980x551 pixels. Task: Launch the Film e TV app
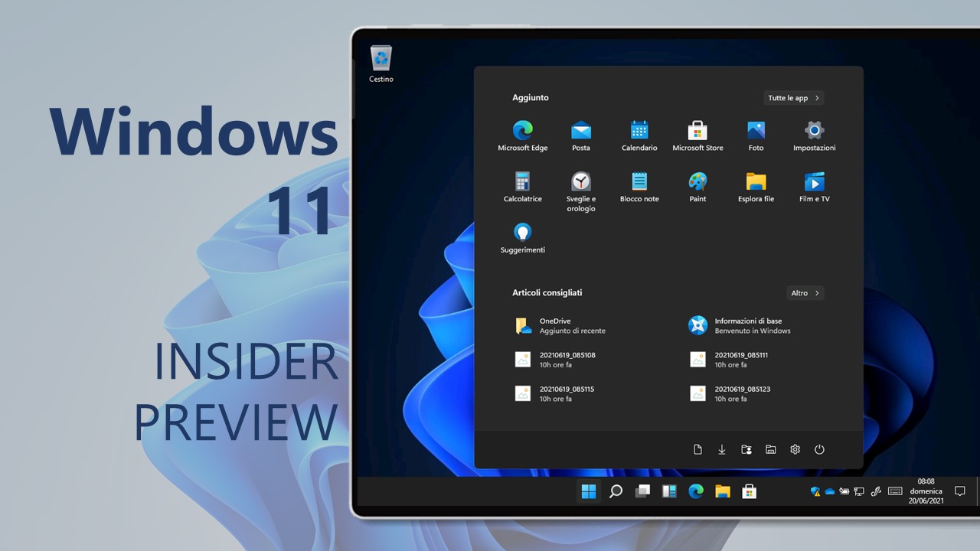[814, 181]
